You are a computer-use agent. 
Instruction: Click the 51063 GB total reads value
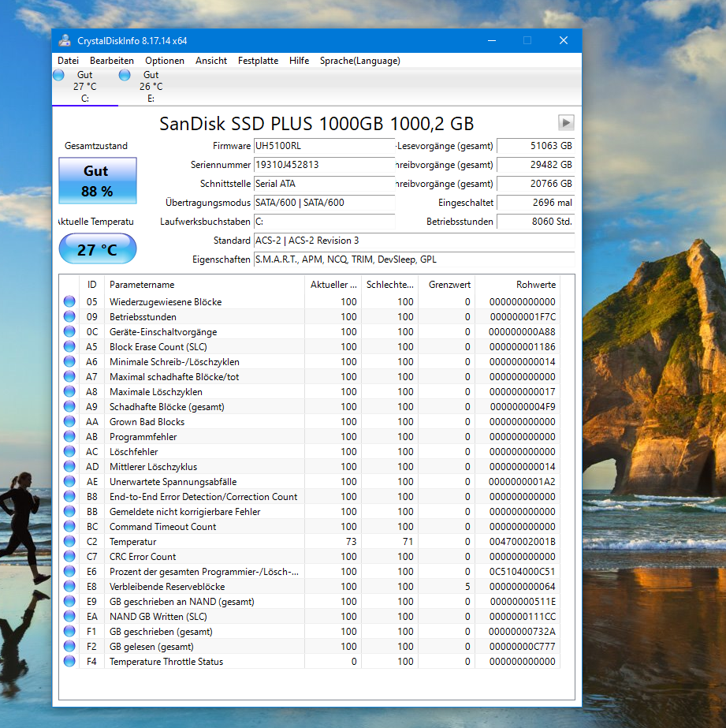[x=536, y=146]
